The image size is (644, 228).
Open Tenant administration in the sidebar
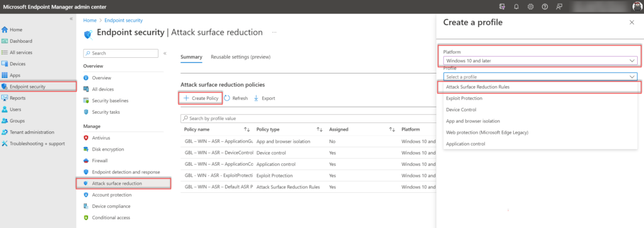(31, 132)
